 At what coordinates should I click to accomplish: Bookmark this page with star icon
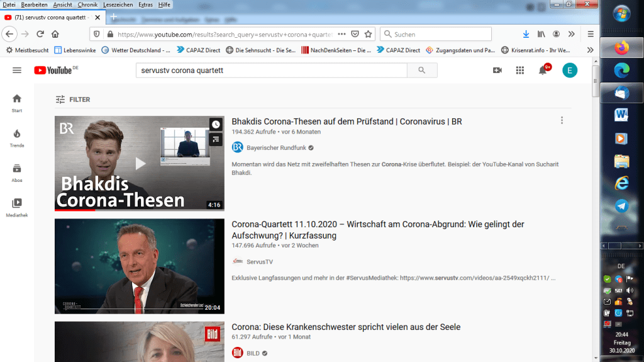pyautogui.click(x=369, y=34)
